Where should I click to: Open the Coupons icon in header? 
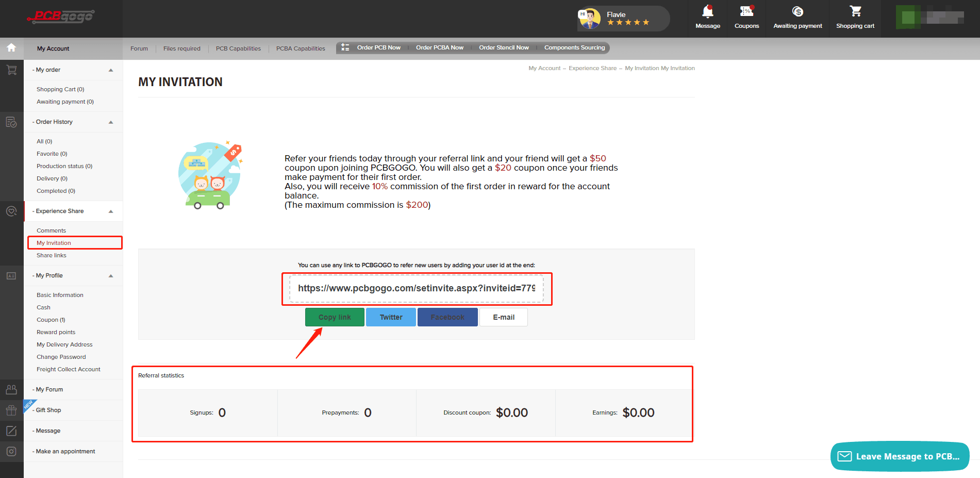pyautogui.click(x=746, y=17)
